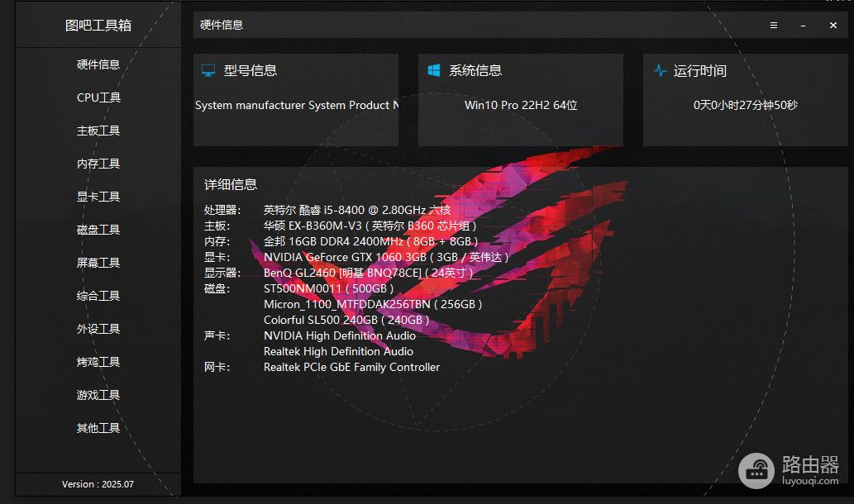
Task: Open 烤鸡工具 in the sidebar
Action: coord(98,362)
